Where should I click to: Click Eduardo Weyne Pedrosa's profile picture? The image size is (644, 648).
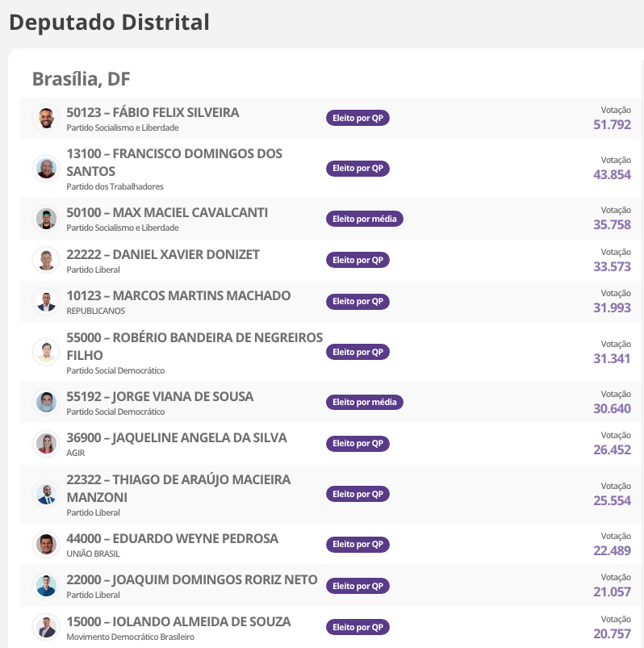pyautogui.click(x=46, y=545)
